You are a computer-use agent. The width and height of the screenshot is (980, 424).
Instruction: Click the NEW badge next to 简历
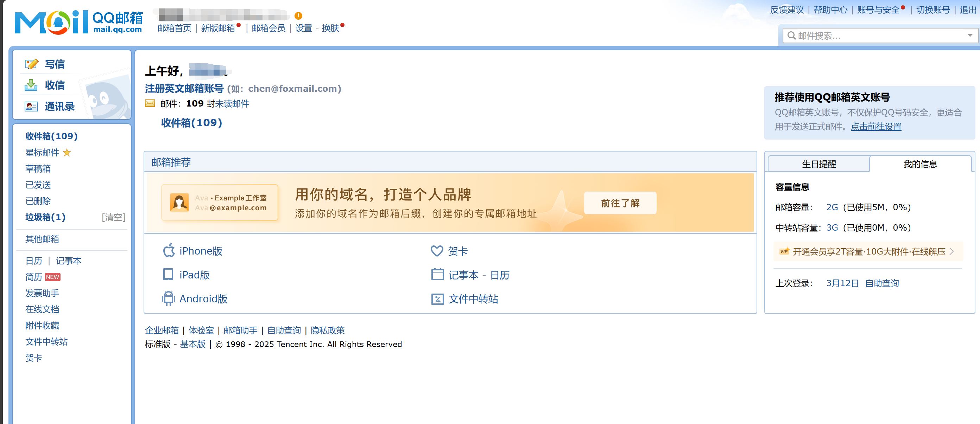tap(52, 277)
